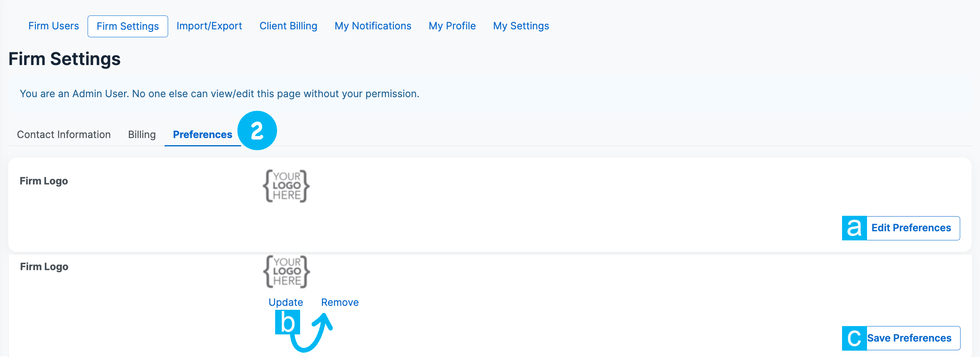Switch to the Contact Information tab
Viewport: 980px width, 357px height.
[63, 134]
